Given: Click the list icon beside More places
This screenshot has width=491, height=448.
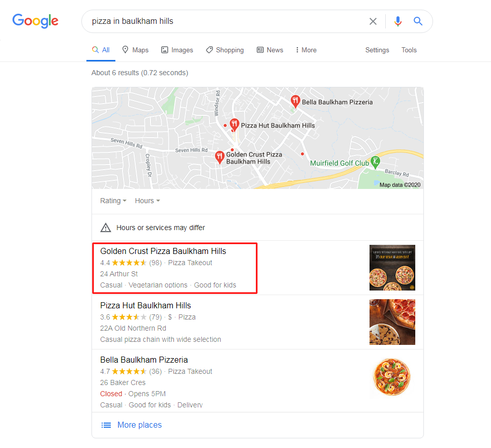Looking at the screenshot, I should point(106,425).
